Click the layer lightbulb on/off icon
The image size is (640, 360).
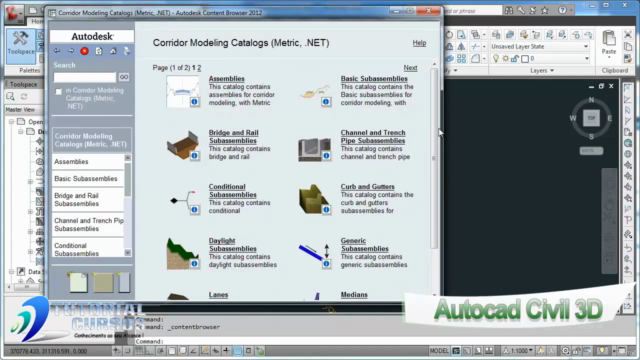[496, 59]
